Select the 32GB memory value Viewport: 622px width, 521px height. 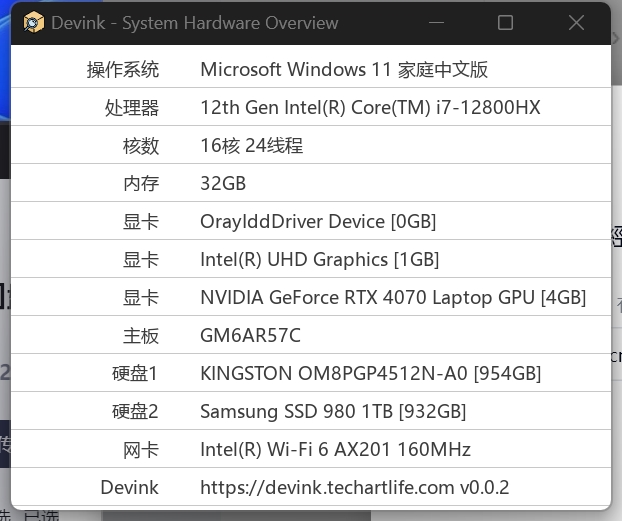223,183
